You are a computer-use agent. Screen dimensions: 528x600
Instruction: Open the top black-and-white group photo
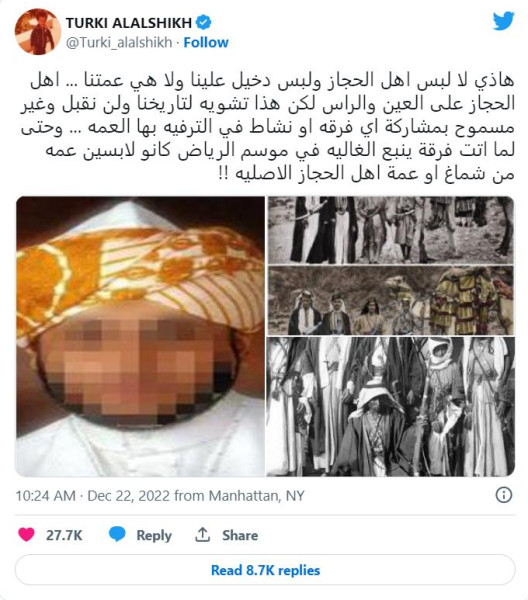pyautogui.click(x=390, y=230)
